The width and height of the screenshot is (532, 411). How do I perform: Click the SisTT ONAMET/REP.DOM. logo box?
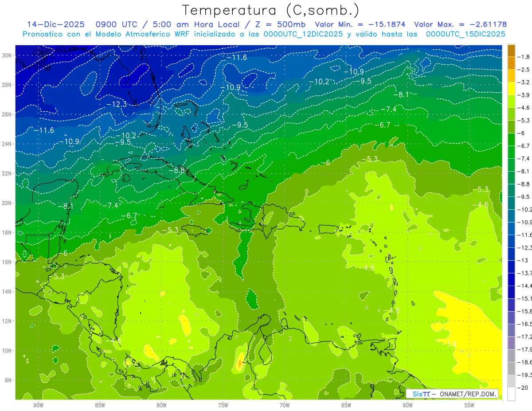(x=453, y=394)
